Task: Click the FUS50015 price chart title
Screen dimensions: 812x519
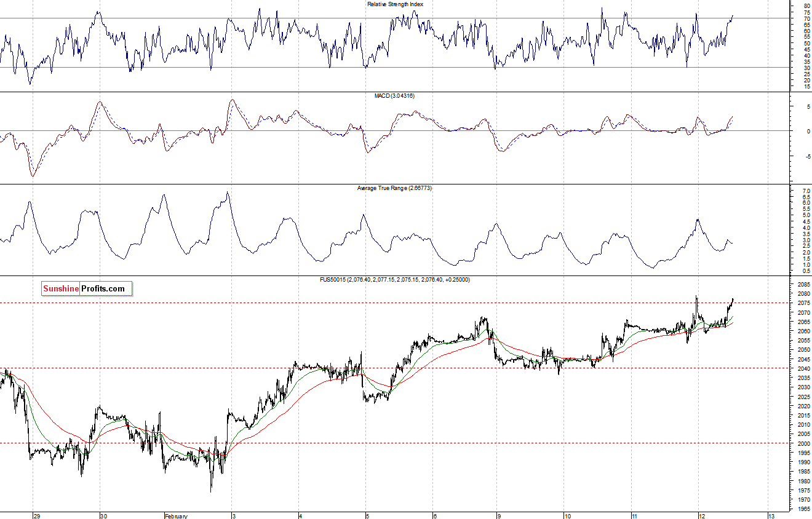Action: (x=396, y=280)
